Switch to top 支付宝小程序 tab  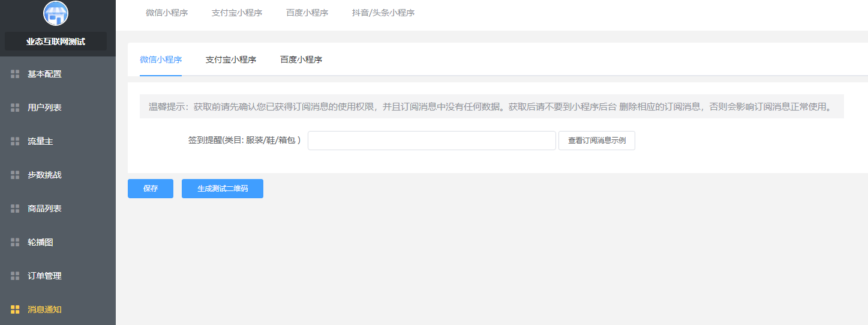[237, 13]
